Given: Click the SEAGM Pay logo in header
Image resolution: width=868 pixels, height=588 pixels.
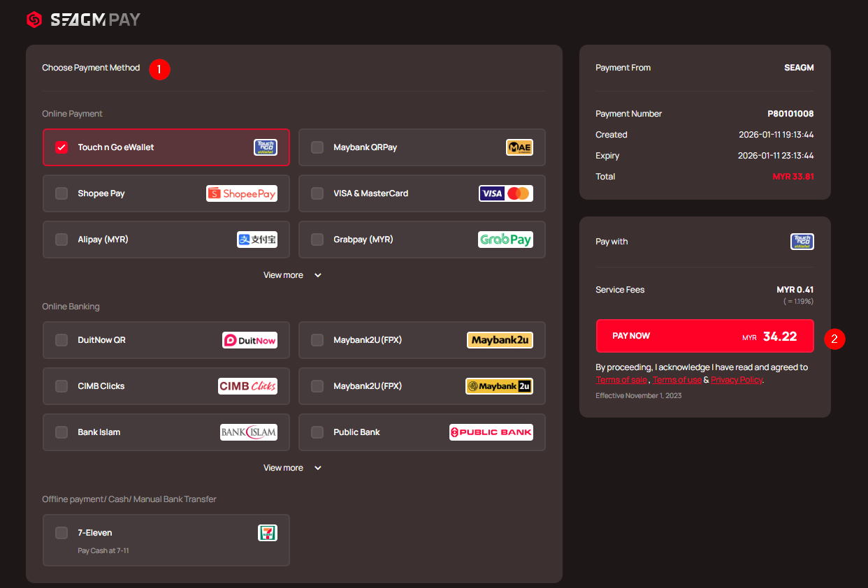Looking at the screenshot, I should pos(83,20).
